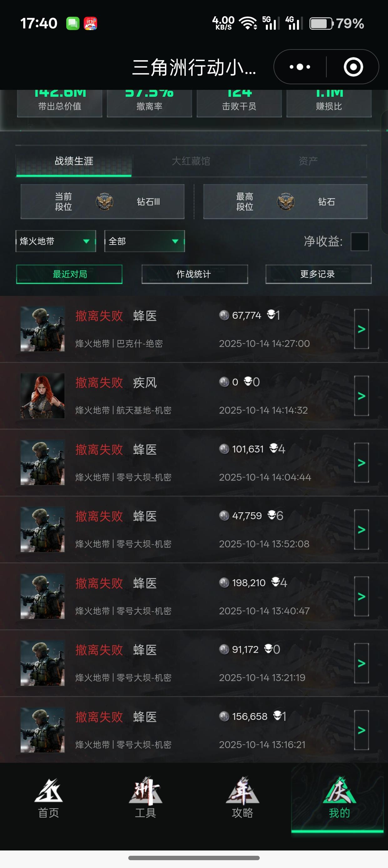Toggle the 净收益 checkbox
This screenshot has width=388, height=868.
coord(360,241)
